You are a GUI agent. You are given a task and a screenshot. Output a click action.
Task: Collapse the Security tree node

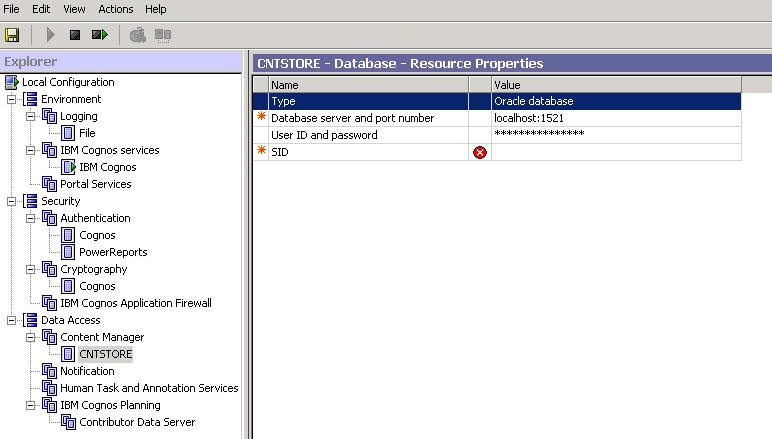coord(11,201)
